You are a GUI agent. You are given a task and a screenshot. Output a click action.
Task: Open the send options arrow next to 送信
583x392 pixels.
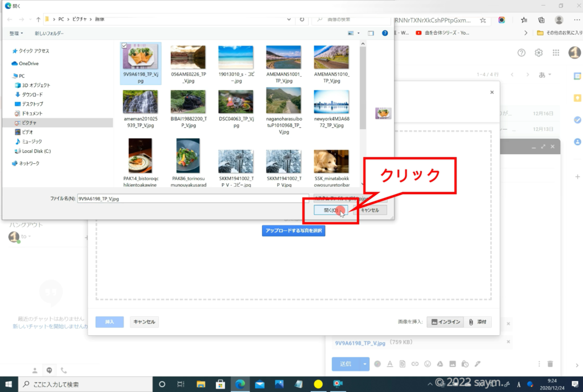(365, 364)
